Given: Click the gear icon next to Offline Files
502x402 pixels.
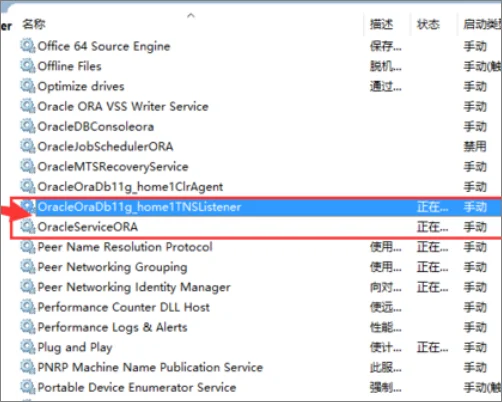Looking at the screenshot, I should coord(27,66).
